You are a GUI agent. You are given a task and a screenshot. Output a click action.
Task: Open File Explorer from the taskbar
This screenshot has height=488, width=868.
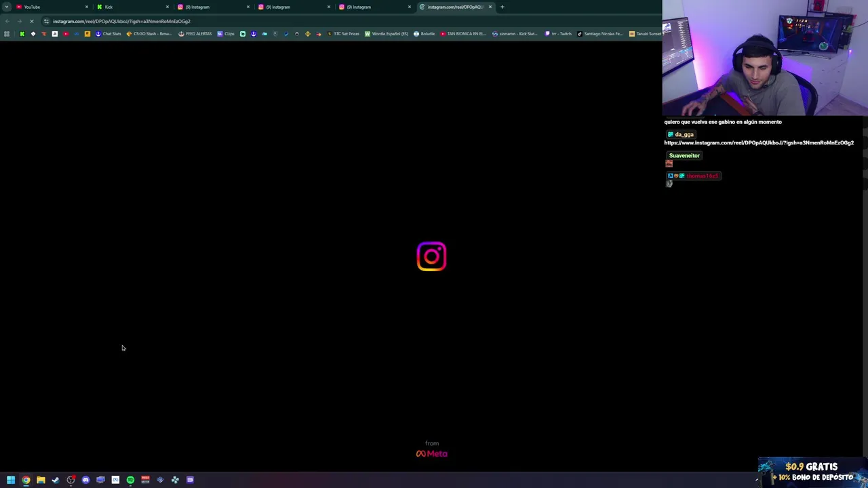coord(41,480)
